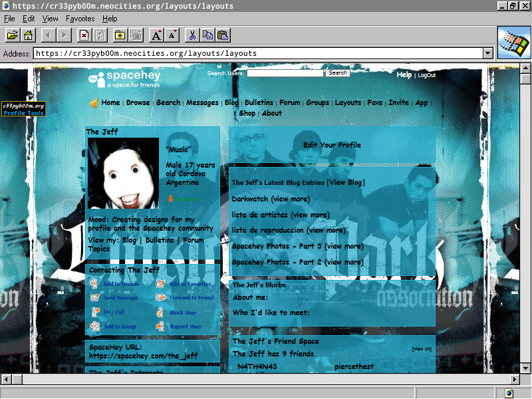Open Layouts in site navigation

point(348,102)
